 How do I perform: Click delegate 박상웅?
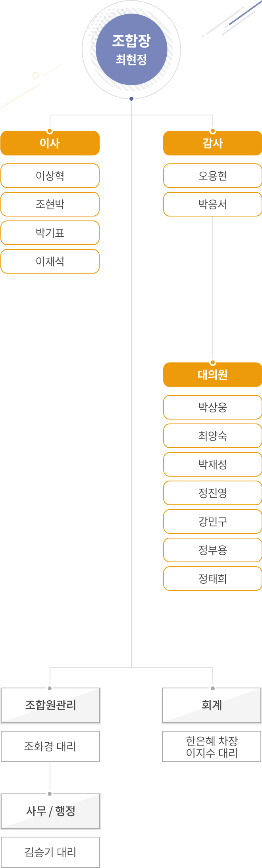tap(213, 407)
